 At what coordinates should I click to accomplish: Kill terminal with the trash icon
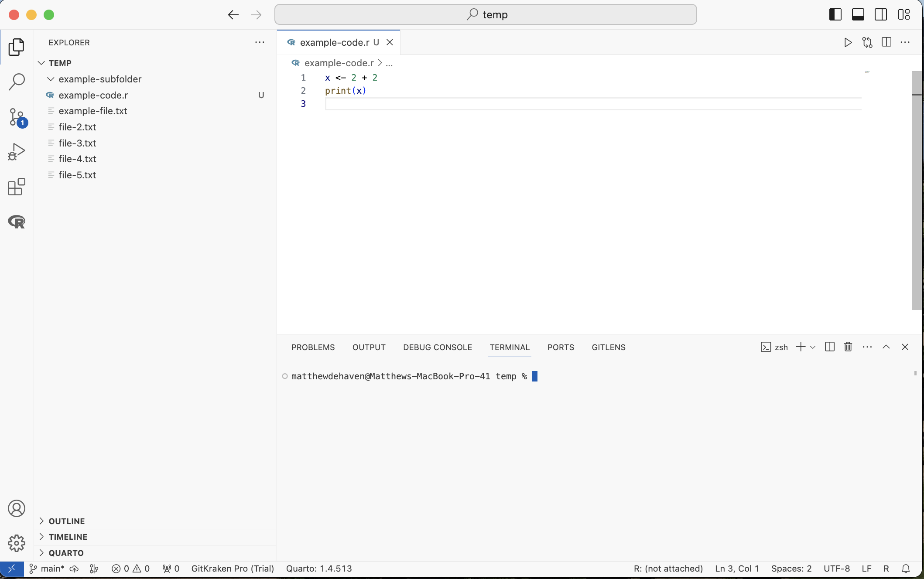tap(848, 347)
